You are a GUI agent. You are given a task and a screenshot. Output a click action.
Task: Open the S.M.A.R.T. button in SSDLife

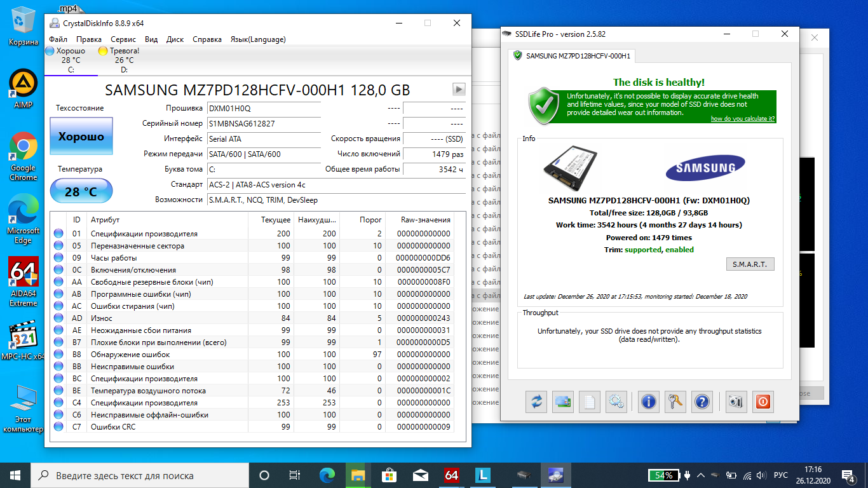(x=750, y=264)
